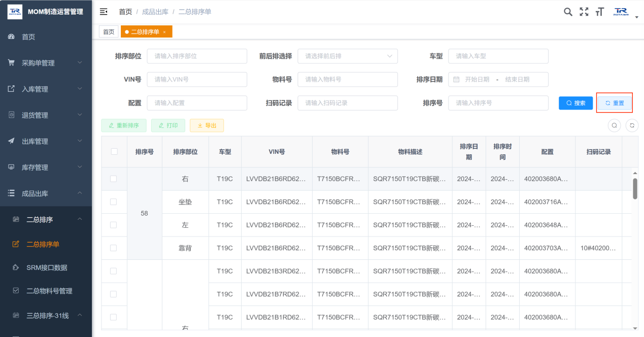The width and height of the screenshot is (644, 337).
Task: Check the 左 row checkbox
Action: (x=113, y=225)
